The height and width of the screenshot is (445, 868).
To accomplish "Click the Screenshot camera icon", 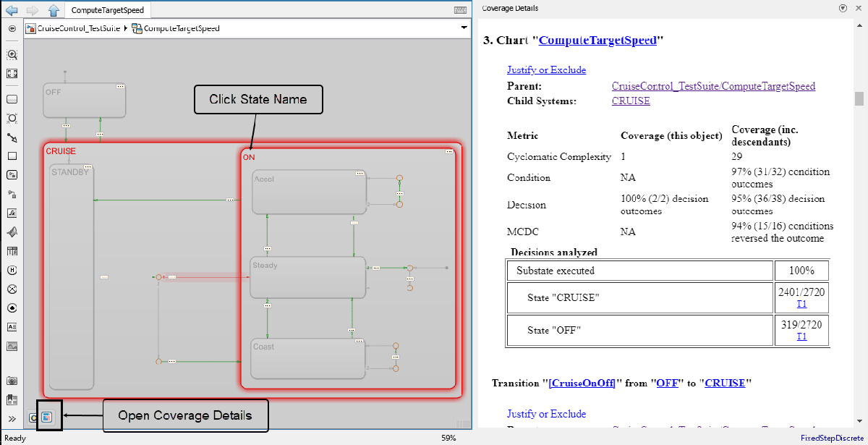I will point(12,381).
